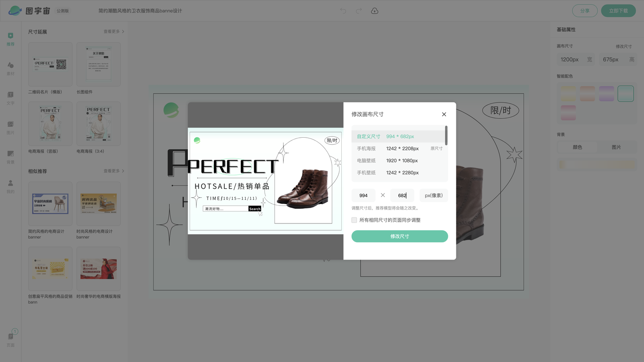Open the 背景 sidebar panel
Viewport: 644px width, 362px height.
tap(11, 157)
